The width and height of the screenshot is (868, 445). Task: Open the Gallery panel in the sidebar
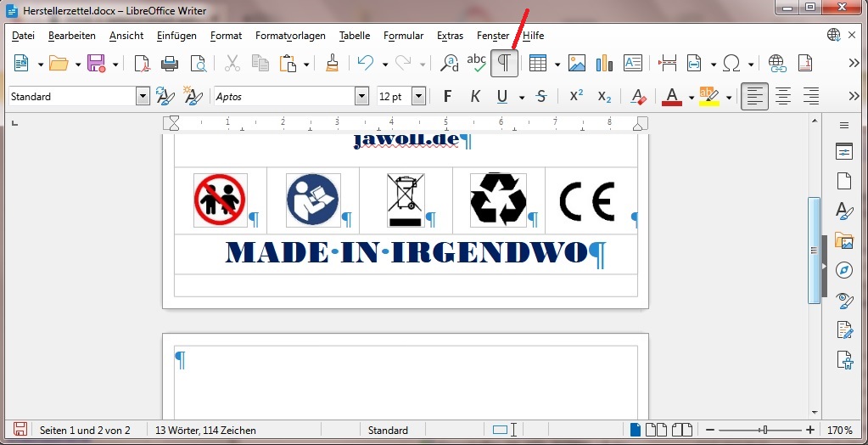[x=843, y=240]
